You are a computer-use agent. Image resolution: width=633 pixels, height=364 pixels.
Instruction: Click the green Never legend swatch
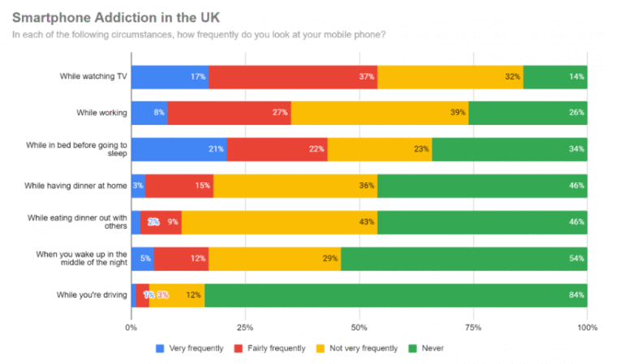[412, 349]
